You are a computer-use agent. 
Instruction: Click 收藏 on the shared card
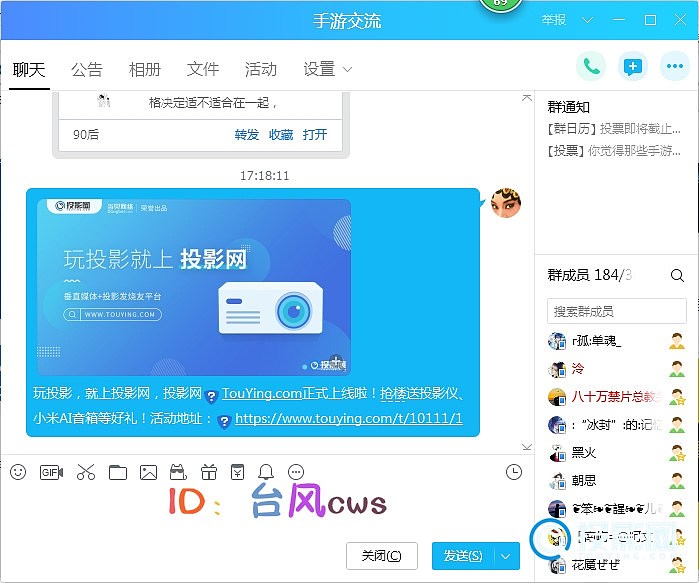tap(281, 135)
